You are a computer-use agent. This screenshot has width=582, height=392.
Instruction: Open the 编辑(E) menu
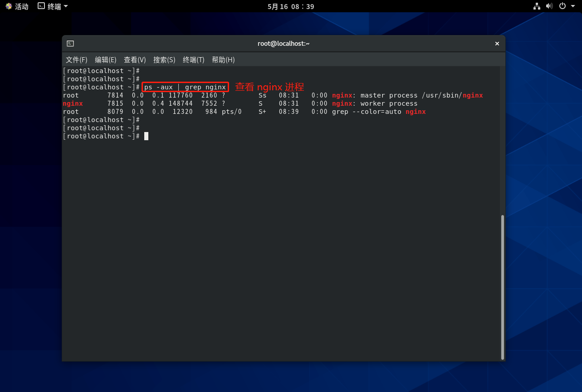105,60
